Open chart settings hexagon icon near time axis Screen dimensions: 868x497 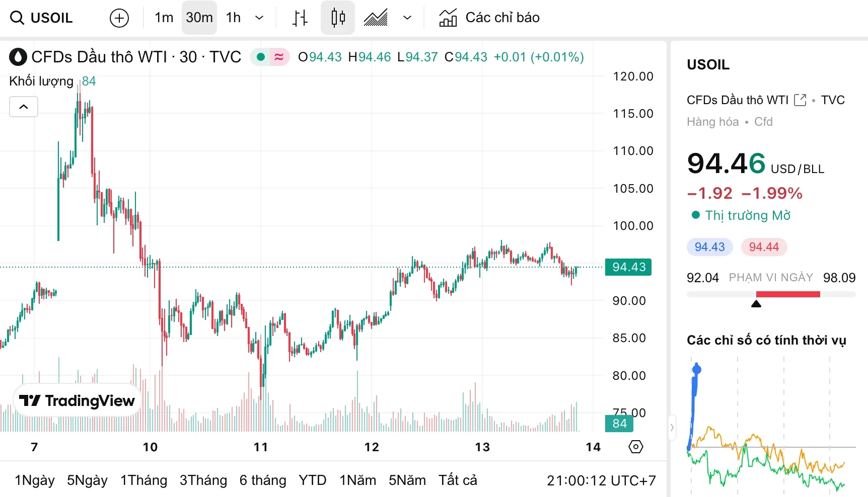pyautogui.click(x=636, y=447)
